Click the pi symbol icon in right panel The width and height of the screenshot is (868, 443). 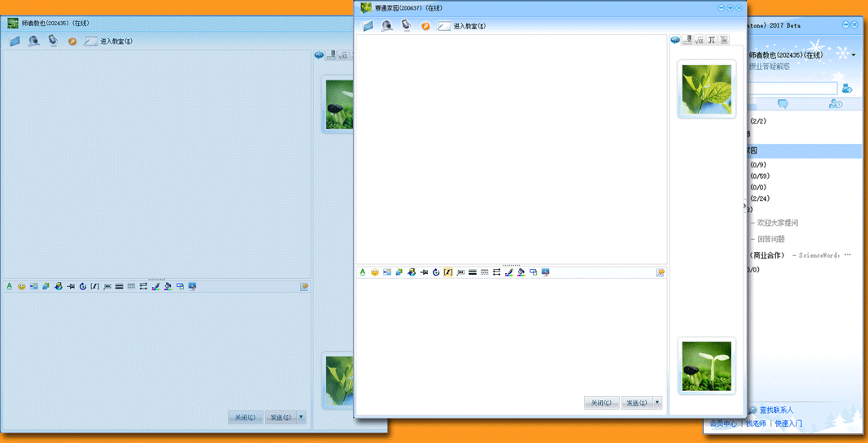click(712, 40)
